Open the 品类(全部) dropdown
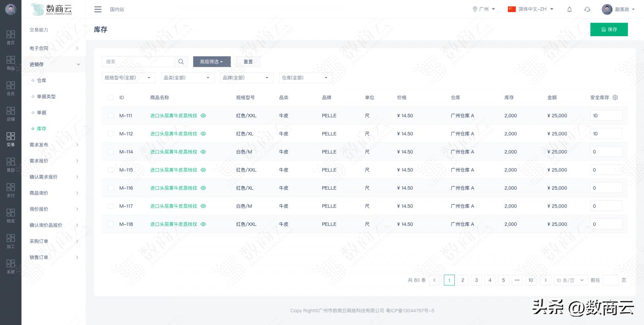Screen dimensions: 644x325 tap(188, 78)
